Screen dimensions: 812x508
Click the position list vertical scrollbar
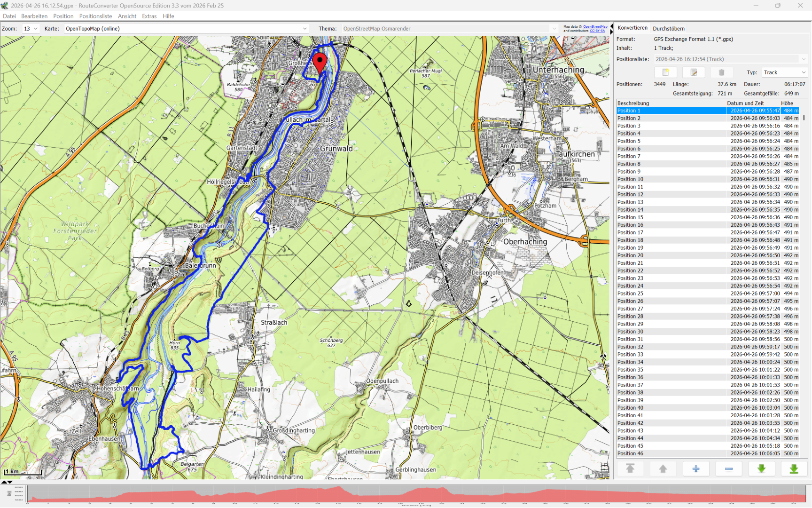point(804,118)
